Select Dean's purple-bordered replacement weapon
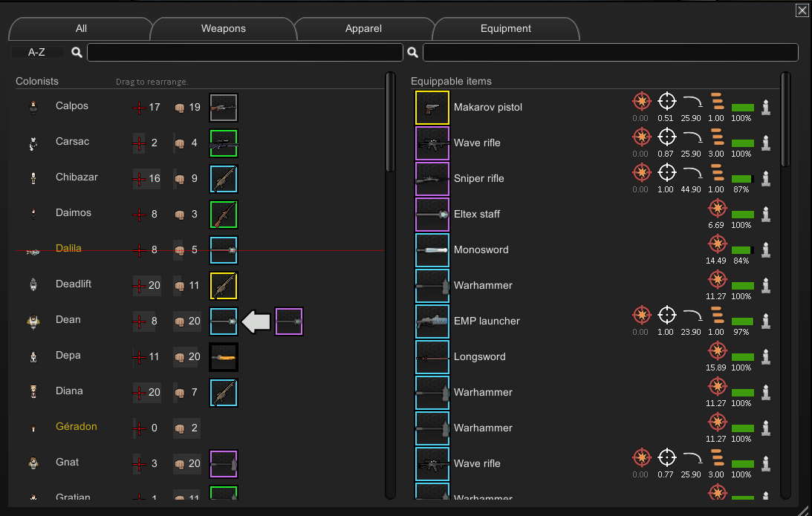Screen dimensions: 812x516 click(x=289, y=321)
